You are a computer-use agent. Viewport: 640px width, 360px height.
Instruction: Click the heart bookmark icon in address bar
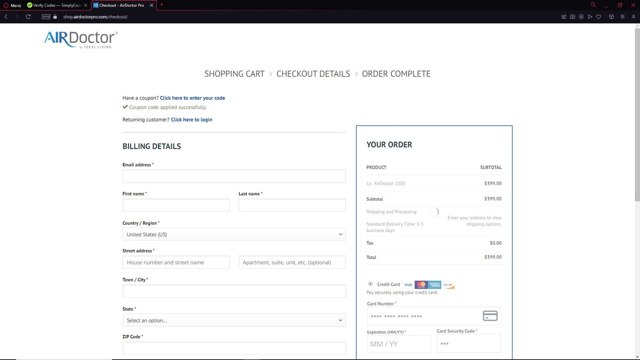click(598, 17)
